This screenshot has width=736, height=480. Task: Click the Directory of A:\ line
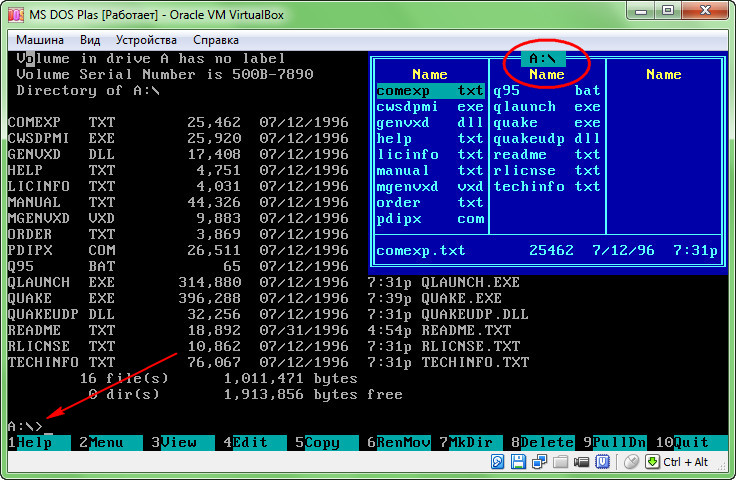88,90
